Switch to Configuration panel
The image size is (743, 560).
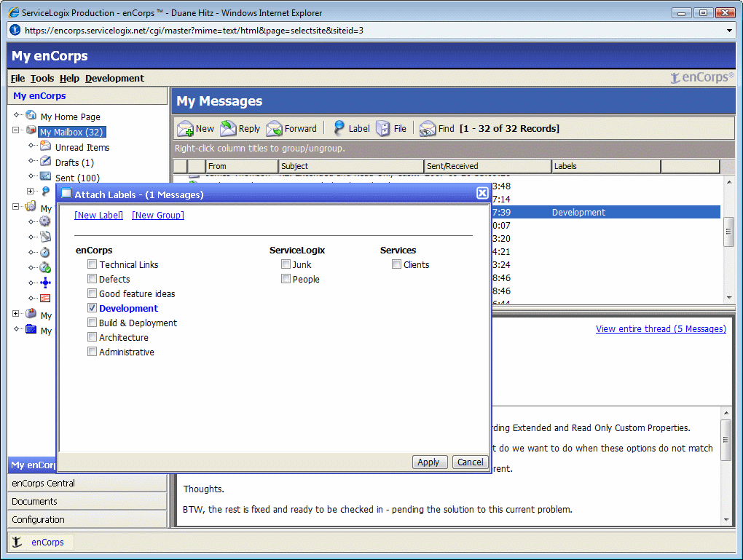click(87, 520)
